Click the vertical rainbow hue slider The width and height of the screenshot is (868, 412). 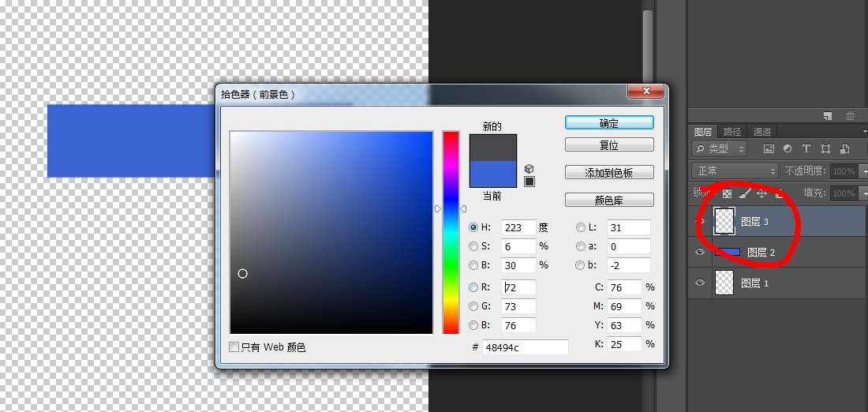click(451, 233)
